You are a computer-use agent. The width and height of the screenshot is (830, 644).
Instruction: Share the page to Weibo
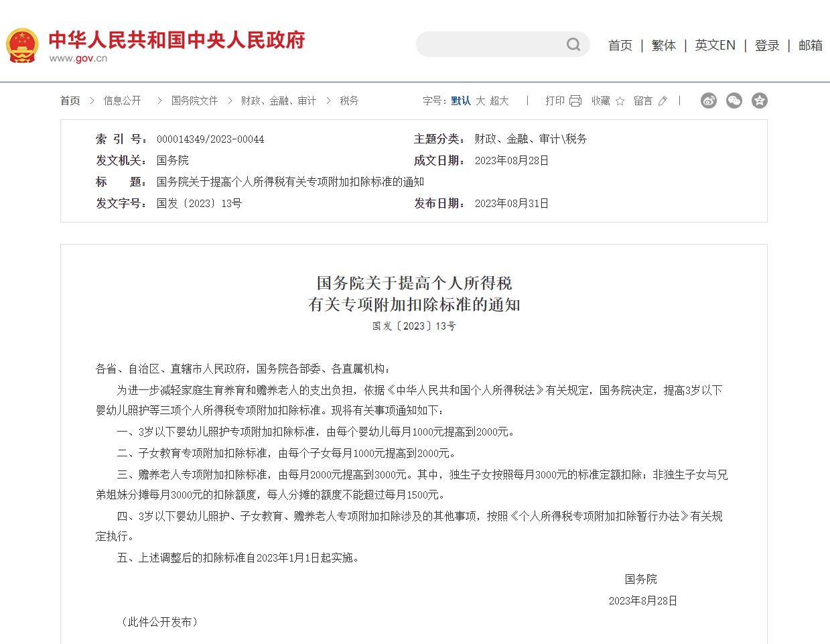pos(708,101)
